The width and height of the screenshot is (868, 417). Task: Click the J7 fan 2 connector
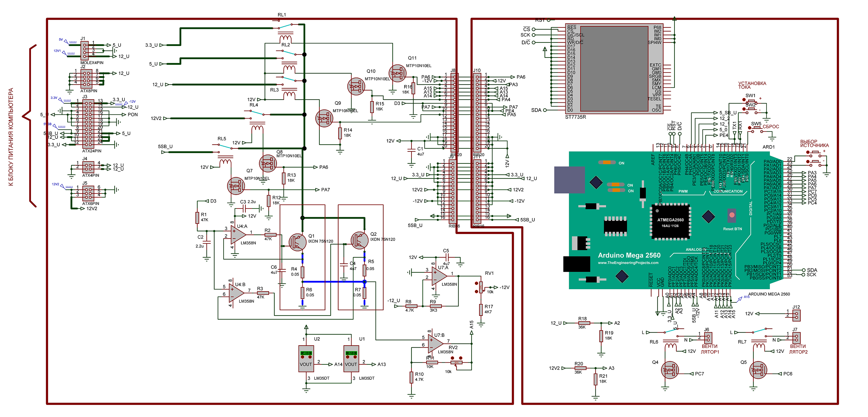pos(797,337)
